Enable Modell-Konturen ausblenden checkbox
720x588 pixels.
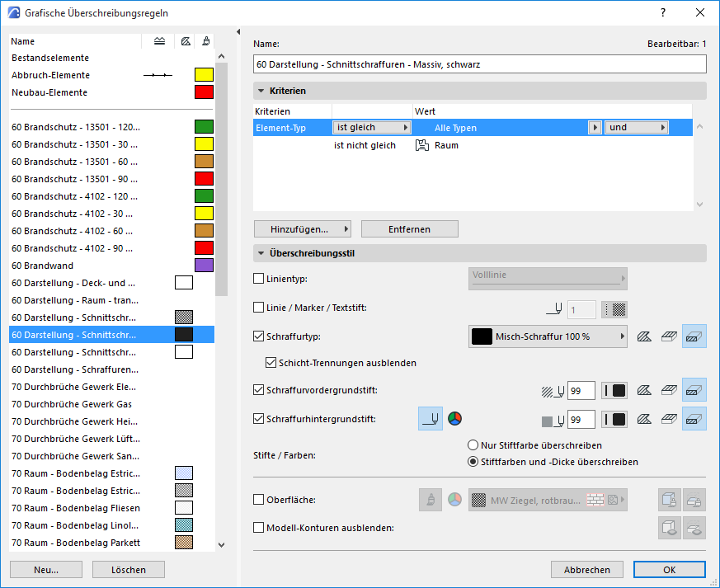[x=258, y=528]
